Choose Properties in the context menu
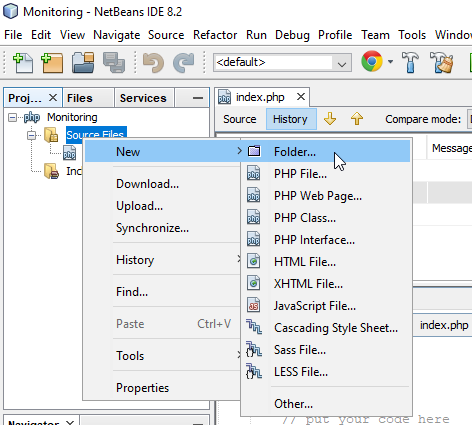472x425 pixels. (142, 388)
